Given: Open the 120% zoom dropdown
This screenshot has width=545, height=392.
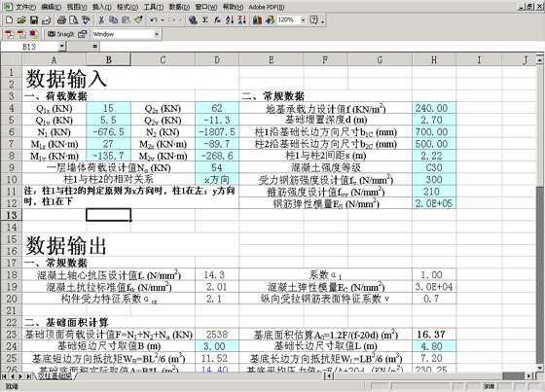Looking at the screenshot, I should [x=303, y=19].
